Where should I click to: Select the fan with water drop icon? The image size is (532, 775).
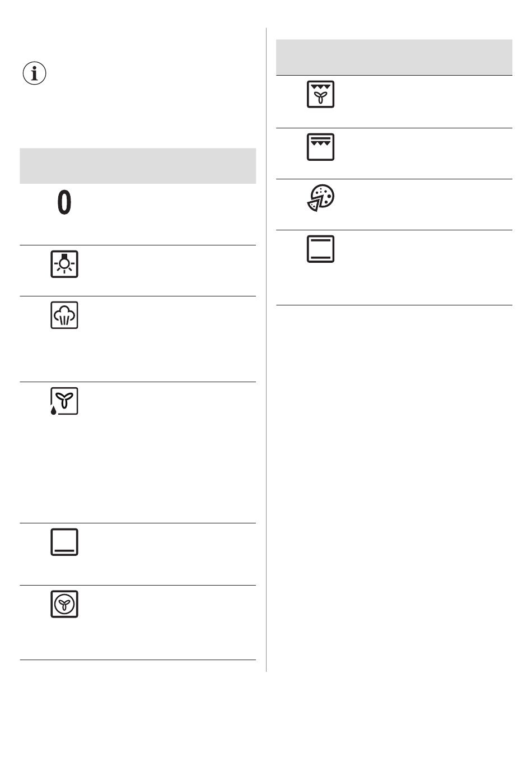64,401
